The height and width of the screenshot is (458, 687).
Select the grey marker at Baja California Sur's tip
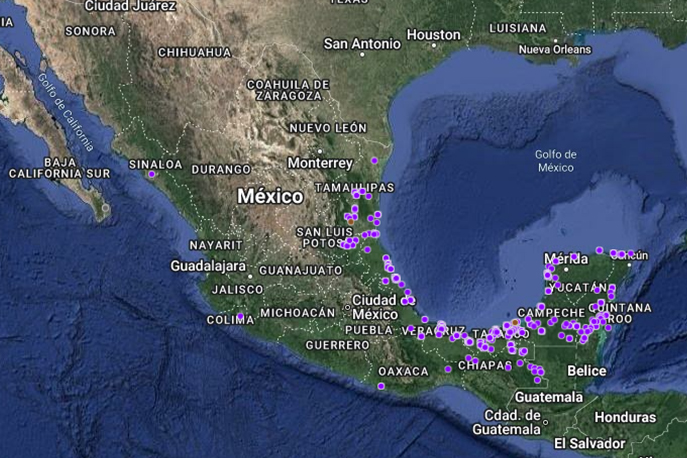[105, 207]
